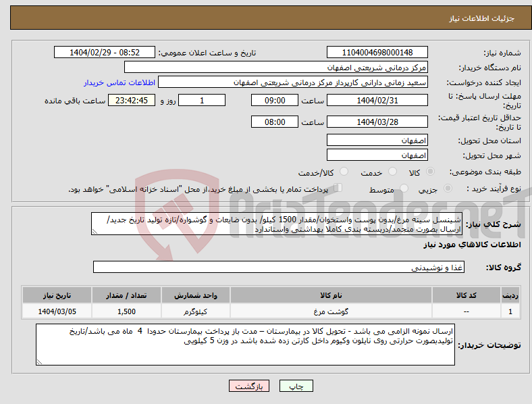Screen dimensions: 532x404
Task: Click the 1404/03/05 need date cell
Action: 57,311
